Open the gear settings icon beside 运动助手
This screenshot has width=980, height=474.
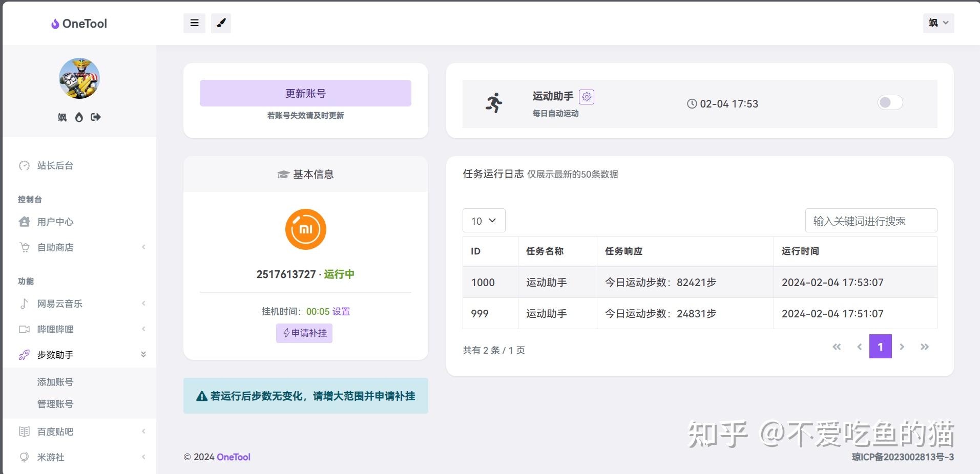(586, 96)
